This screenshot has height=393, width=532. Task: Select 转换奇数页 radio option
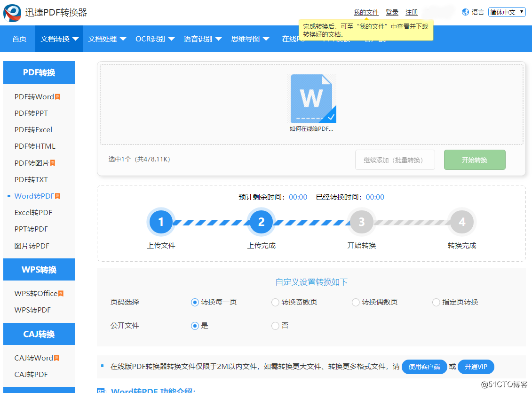[275, 302]
